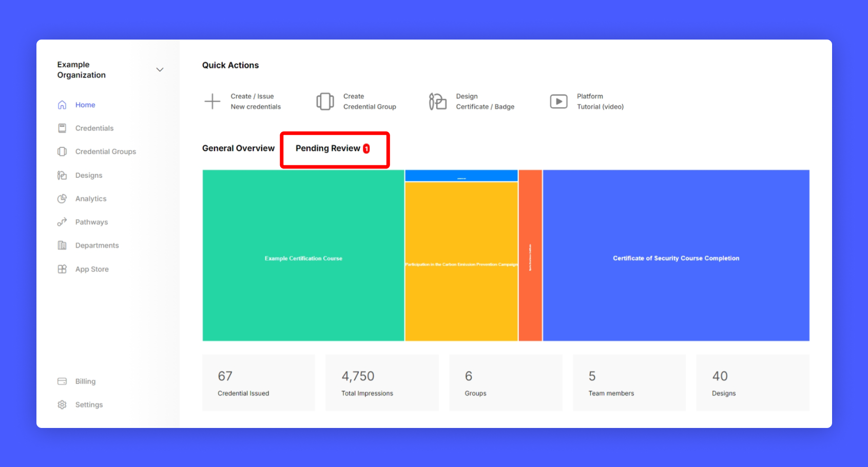Click the Pathways icon in sidebar
The height and width of the screenshot is (467, 868).
point(62,222)
